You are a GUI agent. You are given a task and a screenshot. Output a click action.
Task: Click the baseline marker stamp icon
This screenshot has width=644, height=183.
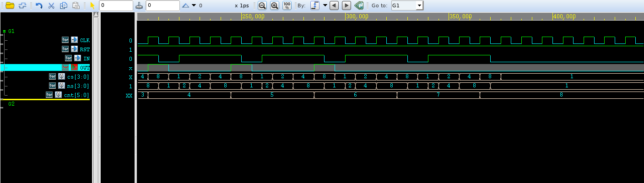coord(140,5)
